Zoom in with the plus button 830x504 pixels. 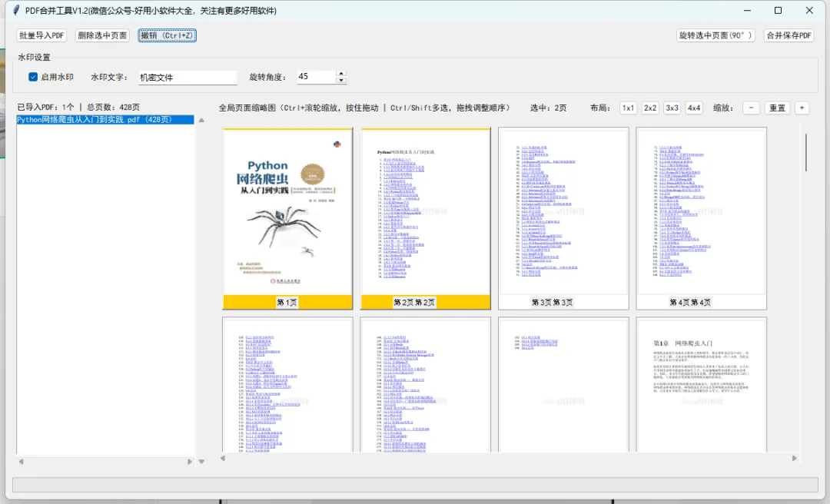(802, 108)
